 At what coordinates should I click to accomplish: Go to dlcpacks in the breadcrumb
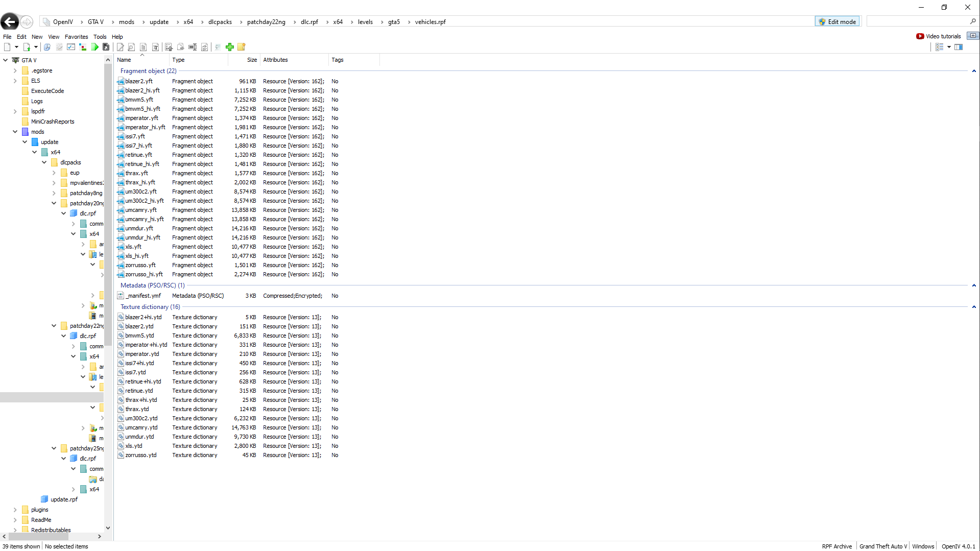(x=220, y=22)
